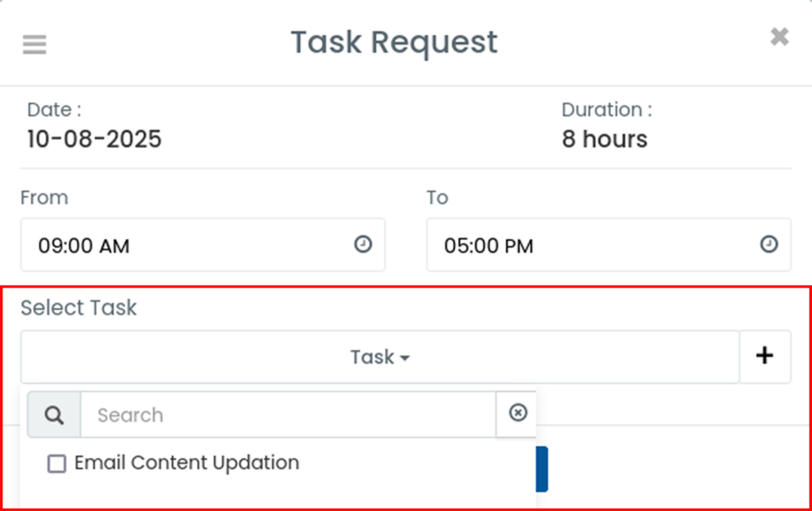Open the Task dropdown
The height and width of the screenshot is (511, 812).
click(380, 357)
